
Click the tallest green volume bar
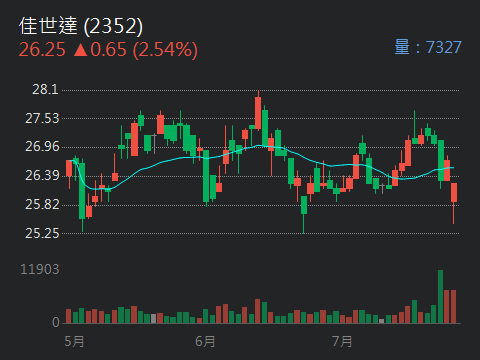click(440, 297)
